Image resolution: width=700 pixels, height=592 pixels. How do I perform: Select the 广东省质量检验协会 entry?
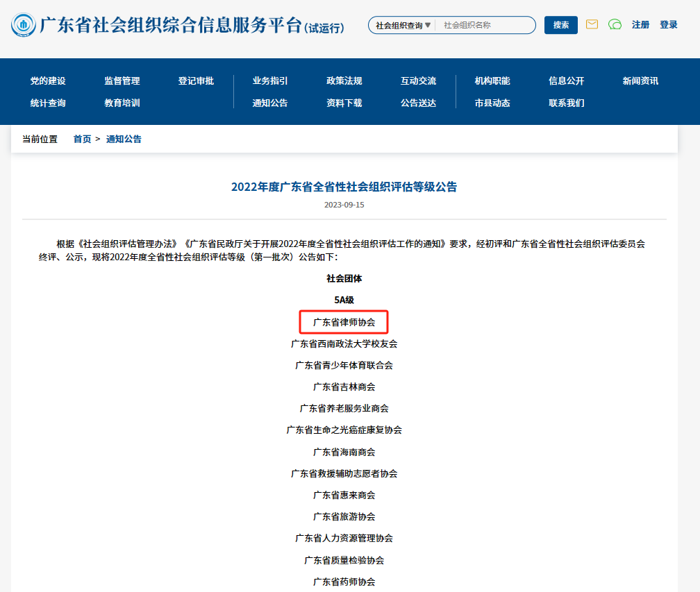coord(344,560)
